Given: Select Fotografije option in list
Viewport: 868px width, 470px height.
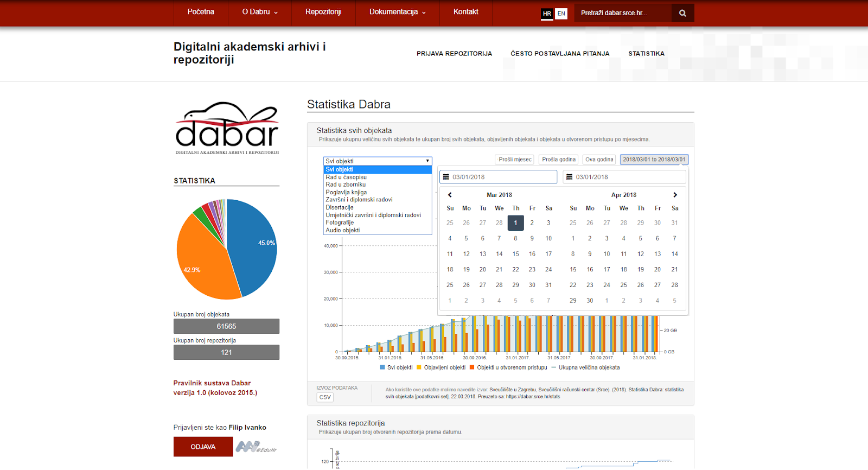Looking at the screenshot, I should pos(378,223).
